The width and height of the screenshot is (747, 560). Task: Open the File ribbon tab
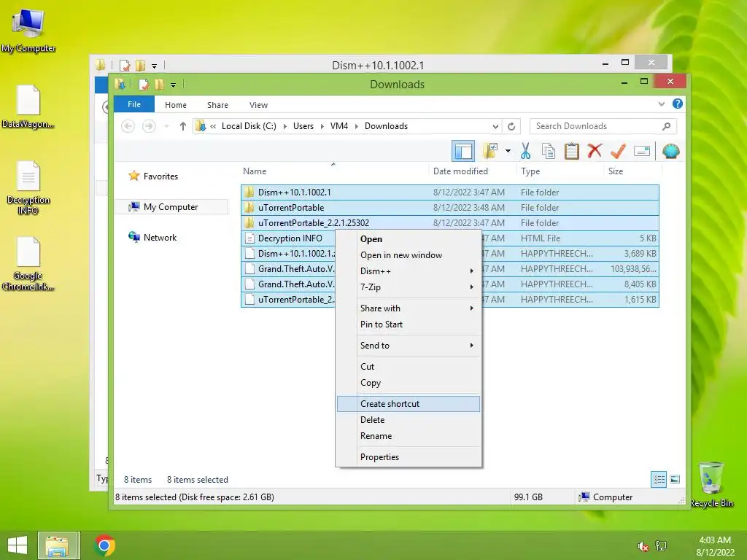(x=134, y=104)
